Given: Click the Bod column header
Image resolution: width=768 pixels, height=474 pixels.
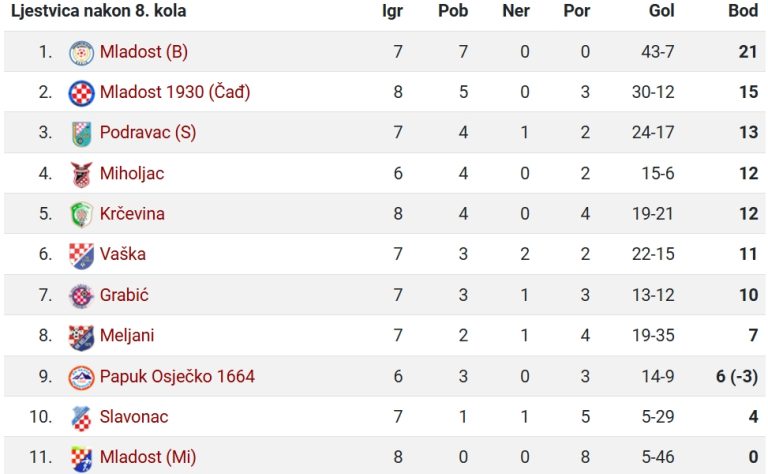Looking at the screenshot, I should click(743, 11).
